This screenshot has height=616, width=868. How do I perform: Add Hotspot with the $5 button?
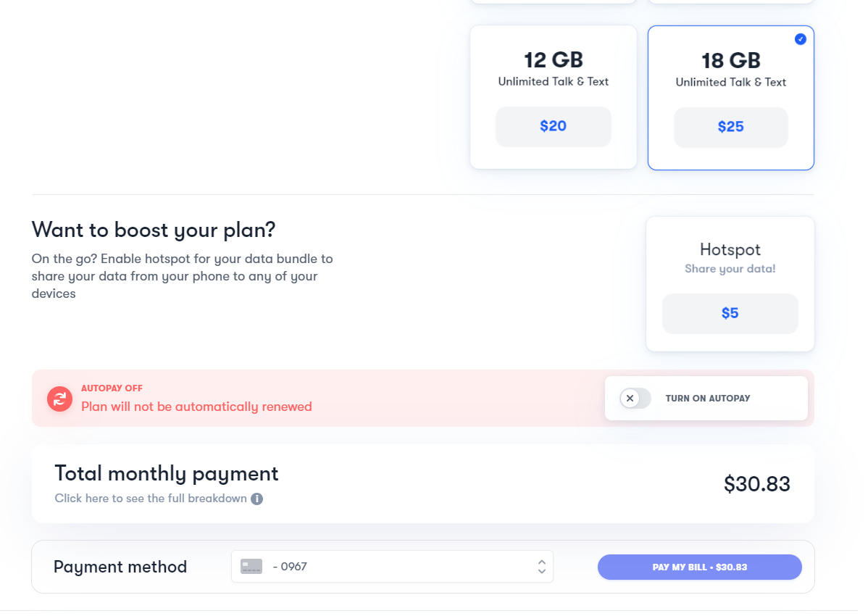click(x=730, y=313)
